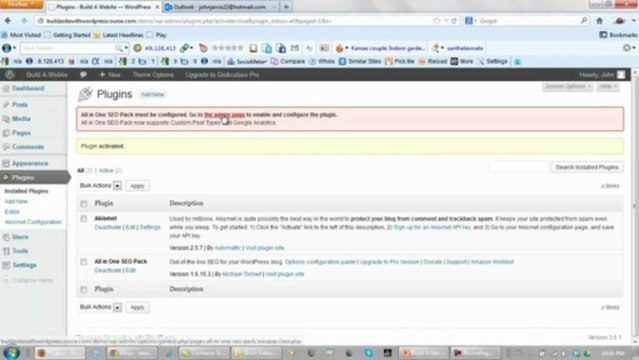Open Comments in sidebar
This screenshot has height=360, width=639.
click(x=28, y=147)
